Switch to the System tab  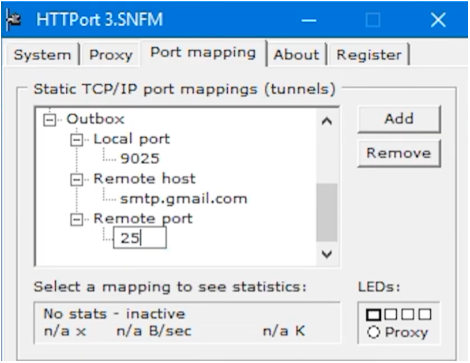click(42, 55)
